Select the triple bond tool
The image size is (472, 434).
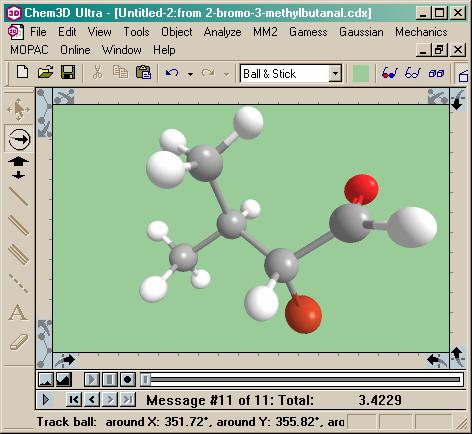point(18,254)
